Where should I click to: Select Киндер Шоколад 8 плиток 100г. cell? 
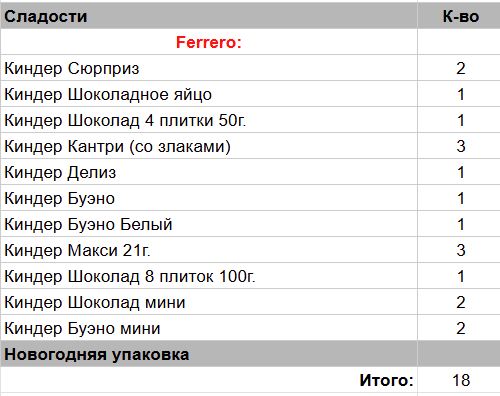pos(209,276)
